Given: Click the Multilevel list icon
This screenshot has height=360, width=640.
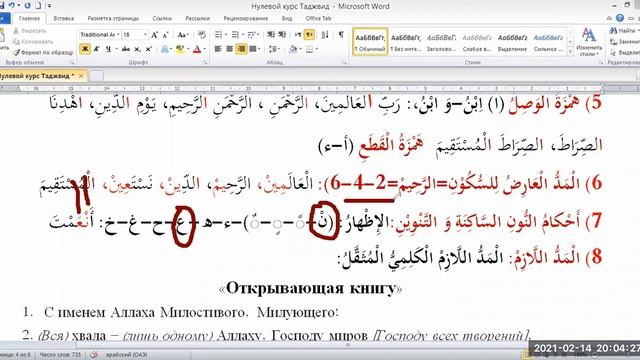Looking at the screenshot, I should pyautogui.click(x=251, y=35).
